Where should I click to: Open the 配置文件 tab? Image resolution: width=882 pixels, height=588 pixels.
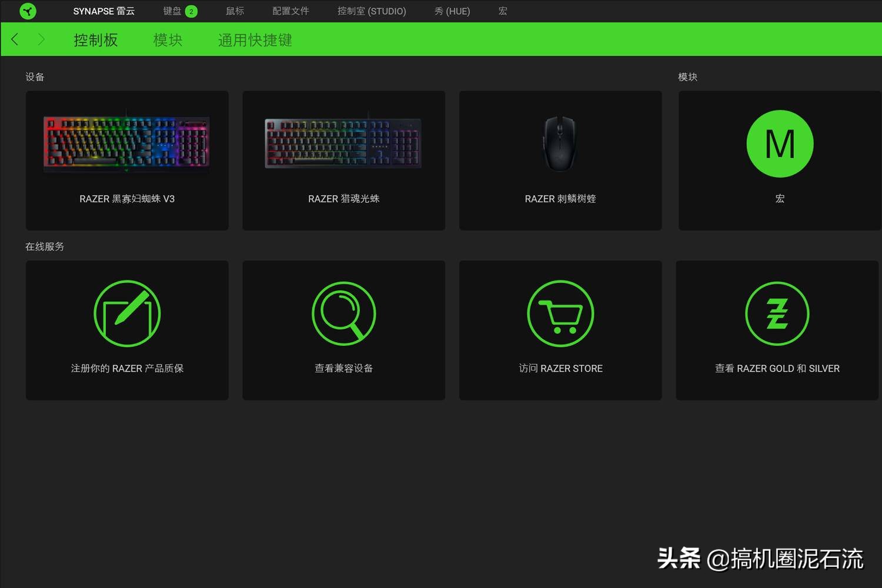coord(290,11)
